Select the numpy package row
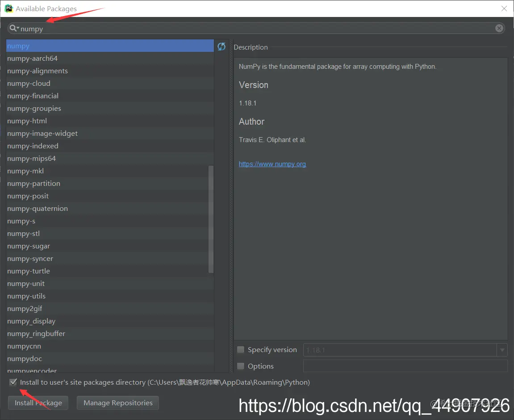The height and width of the screenshot is (420, 514). click(110, 46)
